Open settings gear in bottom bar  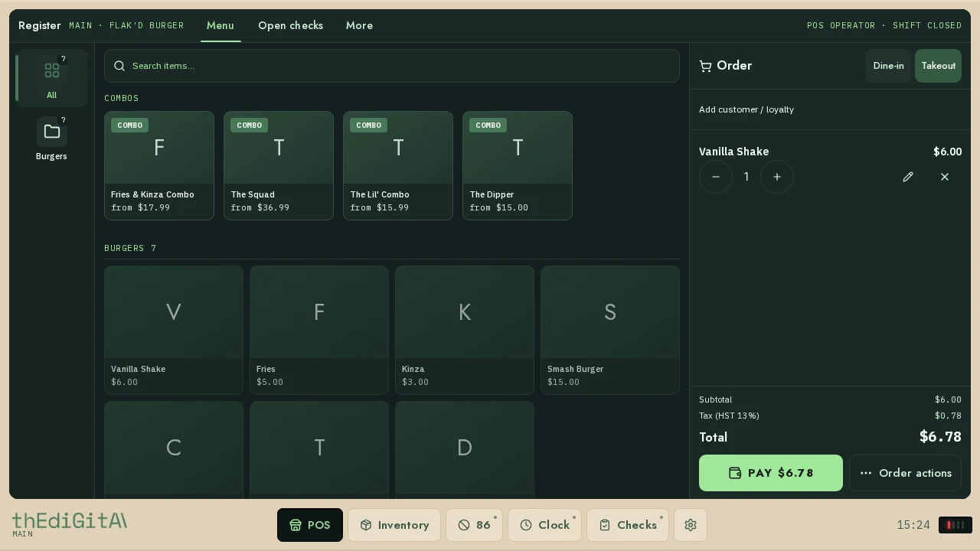tap(691, 525)
